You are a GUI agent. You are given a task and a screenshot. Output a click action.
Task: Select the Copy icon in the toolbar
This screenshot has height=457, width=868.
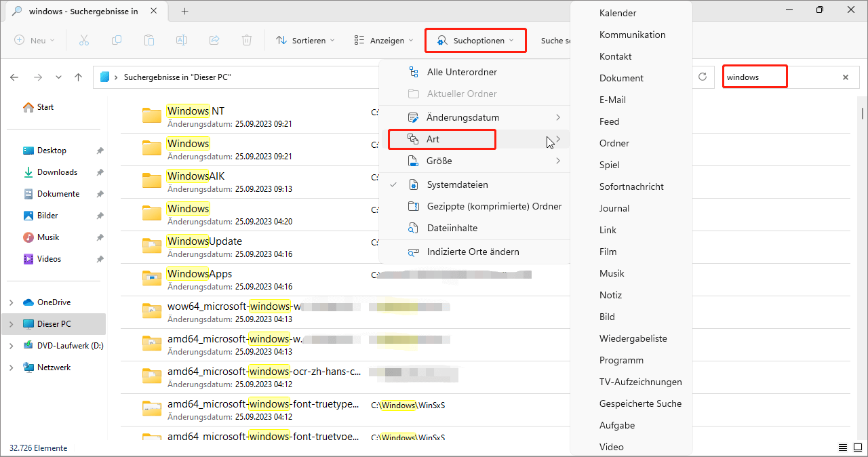pos(117,40)
